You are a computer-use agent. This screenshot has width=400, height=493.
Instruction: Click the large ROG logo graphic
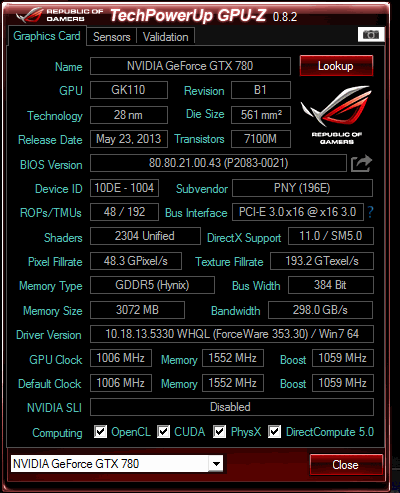click(336, 115)
